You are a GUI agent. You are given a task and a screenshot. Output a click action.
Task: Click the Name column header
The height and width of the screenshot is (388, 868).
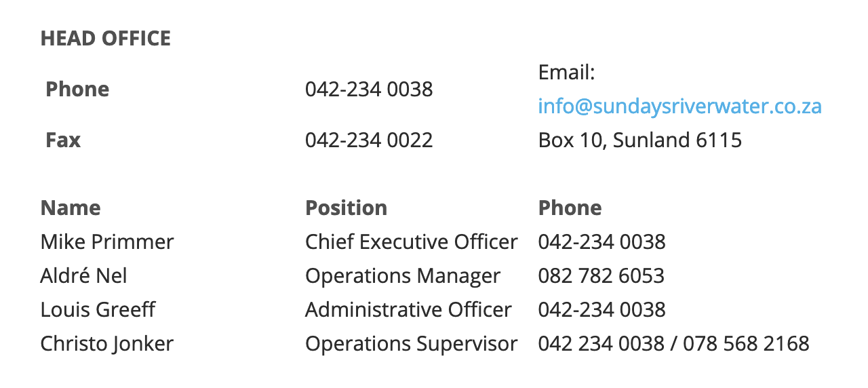click(x=71, y=208)
